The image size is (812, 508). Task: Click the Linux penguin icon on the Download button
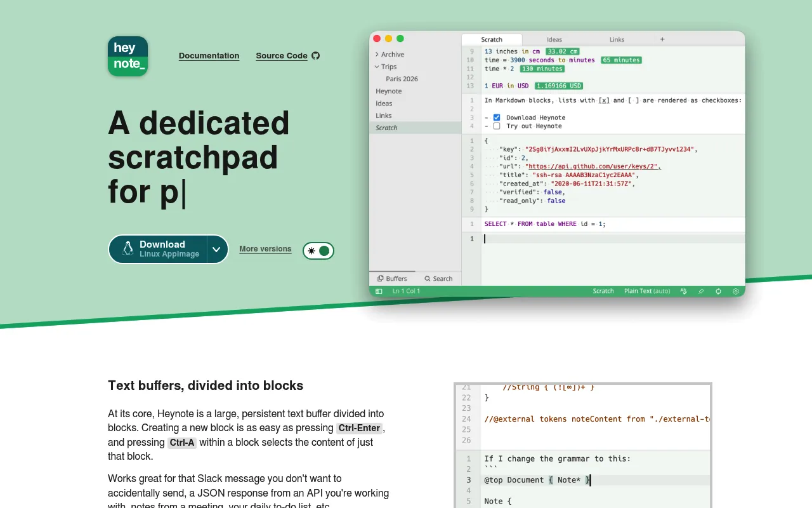pos(128,249)
